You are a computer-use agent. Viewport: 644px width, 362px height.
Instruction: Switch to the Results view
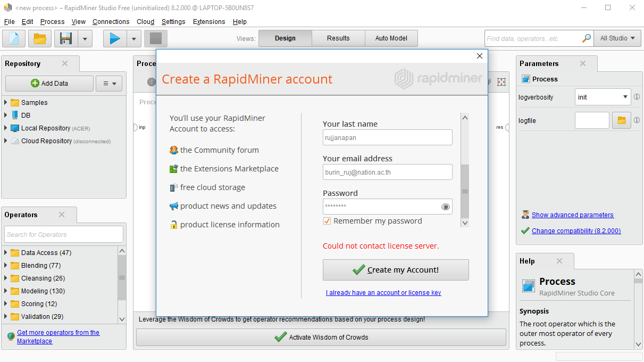(338, 38)
